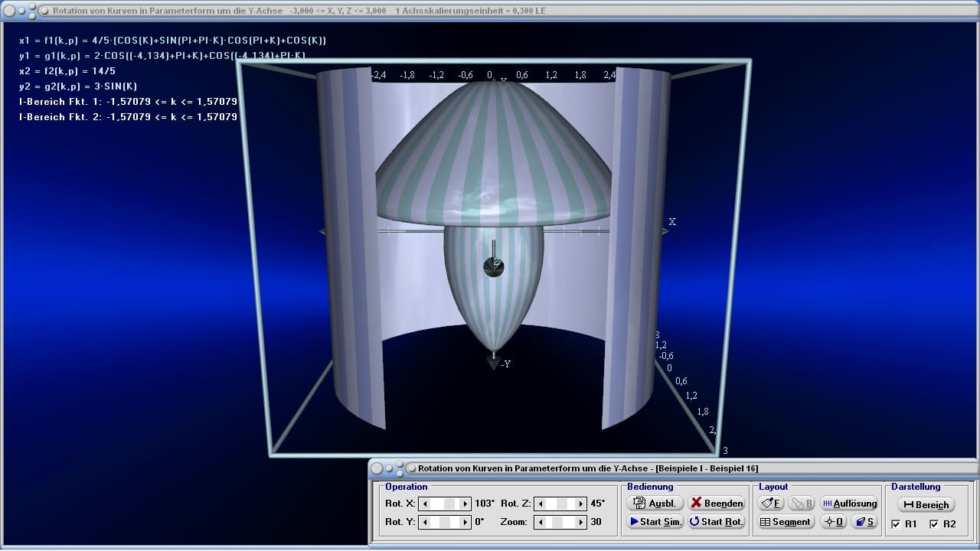980x551 pixels.
Task: Open the Bereich range dialog
Action: point(926,504)
